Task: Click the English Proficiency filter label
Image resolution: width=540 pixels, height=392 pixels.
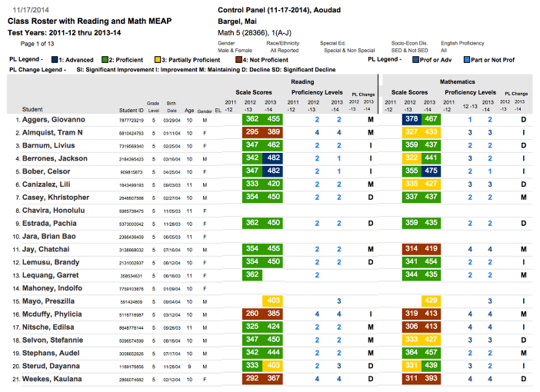Action: [462, 43]
